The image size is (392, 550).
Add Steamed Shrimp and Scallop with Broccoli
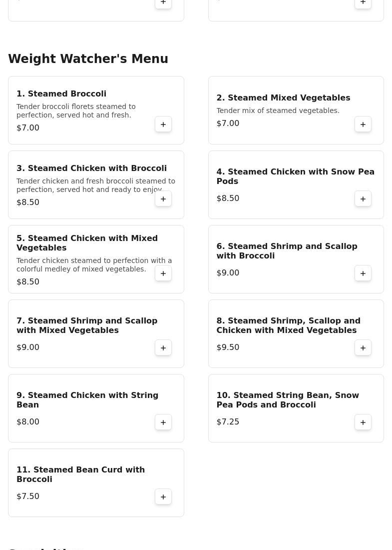pyautogui.click(x=363, y=273)
